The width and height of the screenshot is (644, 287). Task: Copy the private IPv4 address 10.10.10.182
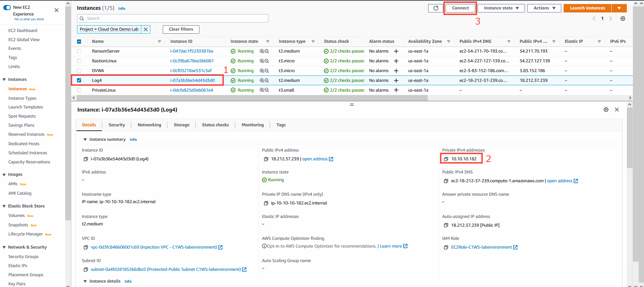point(446,159)
